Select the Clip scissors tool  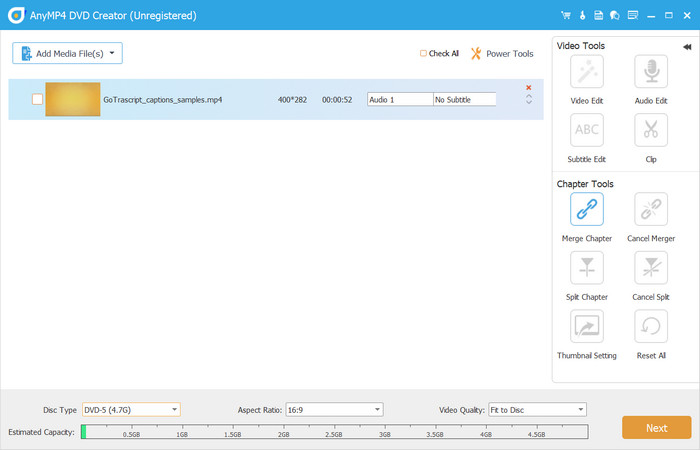point(651,130)
